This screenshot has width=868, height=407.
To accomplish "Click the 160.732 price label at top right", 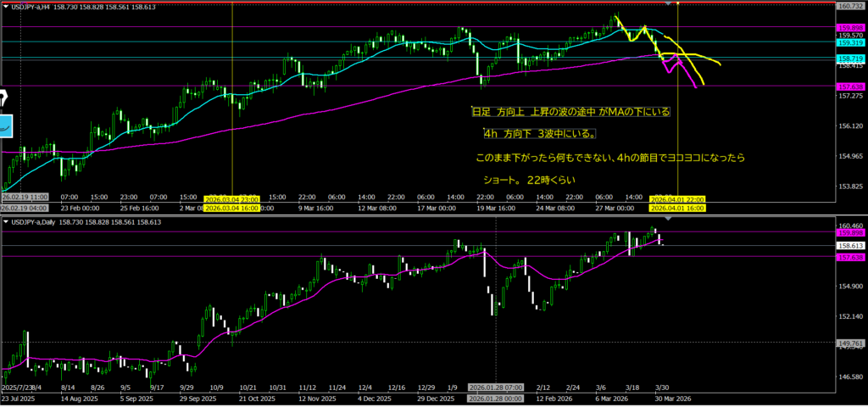I will click(x=849, y=6).
